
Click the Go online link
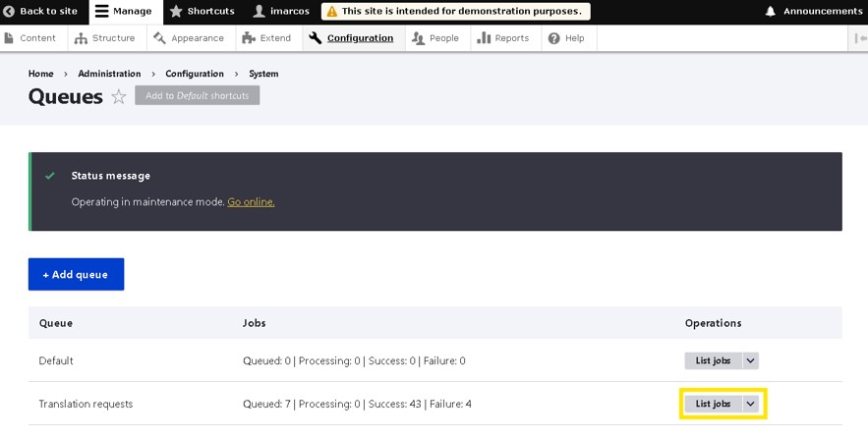click(x=251, y=202)
